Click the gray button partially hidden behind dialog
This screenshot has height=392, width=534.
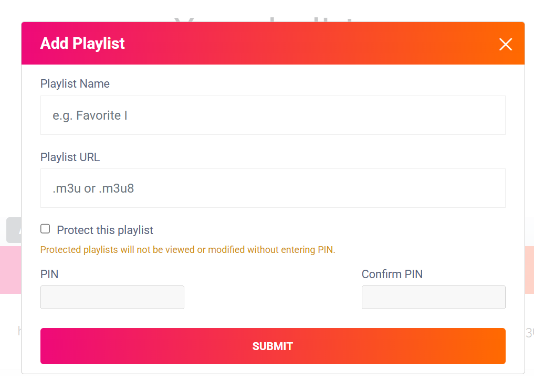click(x=14, y=230)
